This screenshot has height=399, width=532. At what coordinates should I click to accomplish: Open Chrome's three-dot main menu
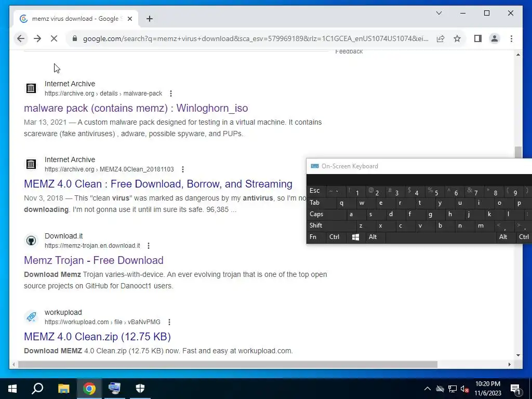coord(511,38)
